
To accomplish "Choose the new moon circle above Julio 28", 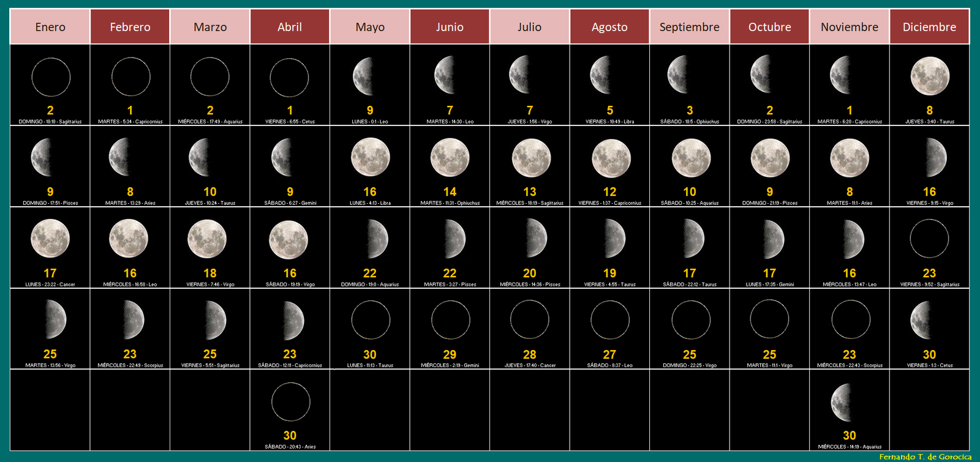I will (x=530, y=320).
